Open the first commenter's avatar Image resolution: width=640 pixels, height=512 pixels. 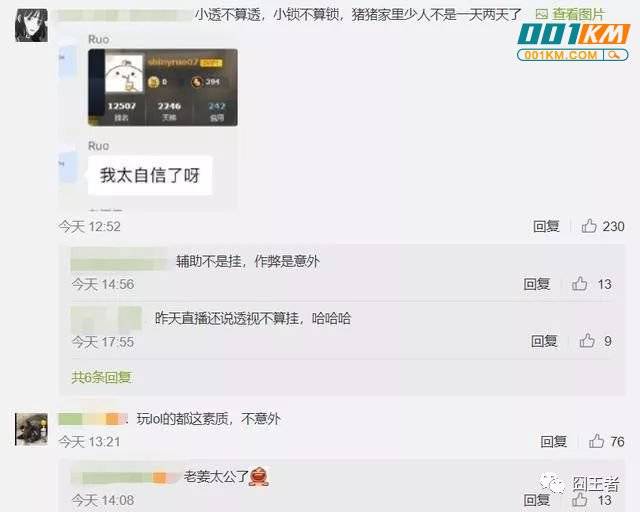[31, 25]
